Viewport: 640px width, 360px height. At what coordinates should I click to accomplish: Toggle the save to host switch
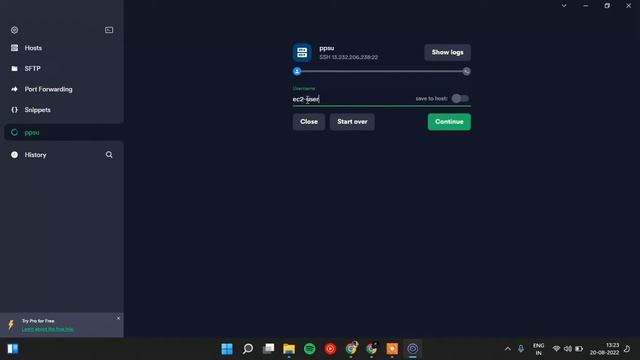pyautogui.click(x=460, y=98)
